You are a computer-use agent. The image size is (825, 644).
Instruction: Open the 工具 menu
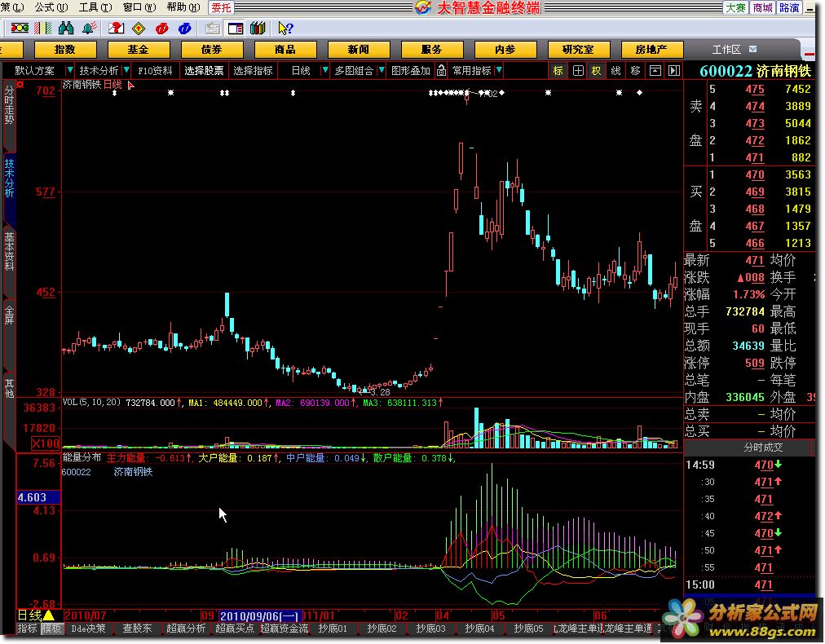(95, 7)
